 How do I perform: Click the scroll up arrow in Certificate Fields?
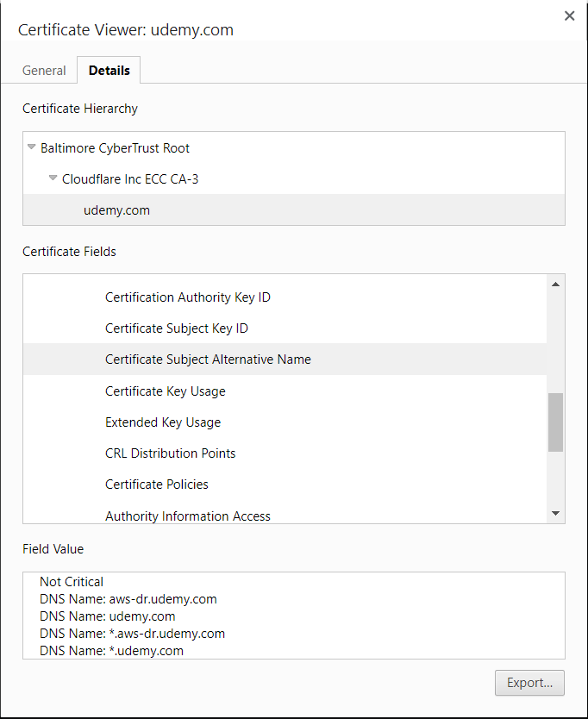[x=555, y=284]
